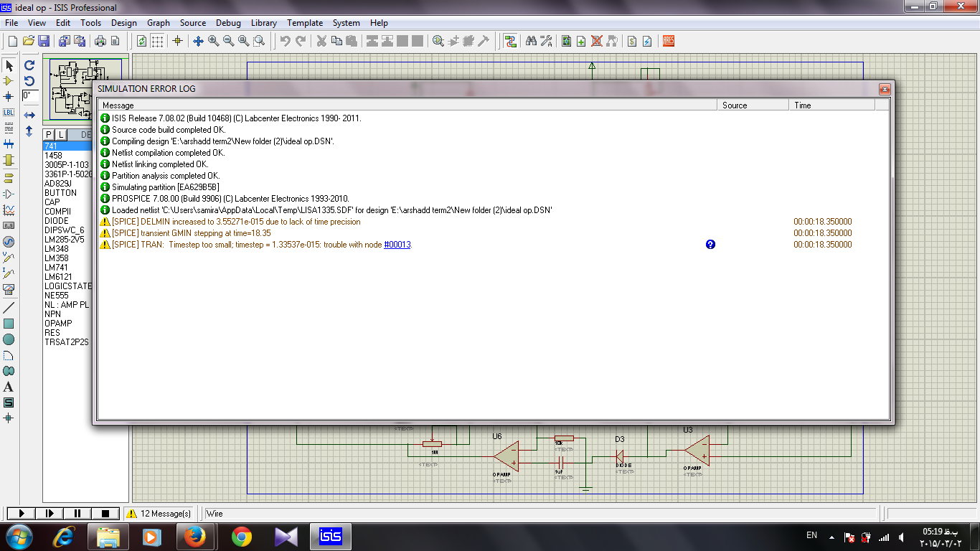Open Graph Mode in the left toolbar
980x551 pixels.
pyautogui.click(x=9, y=210)
